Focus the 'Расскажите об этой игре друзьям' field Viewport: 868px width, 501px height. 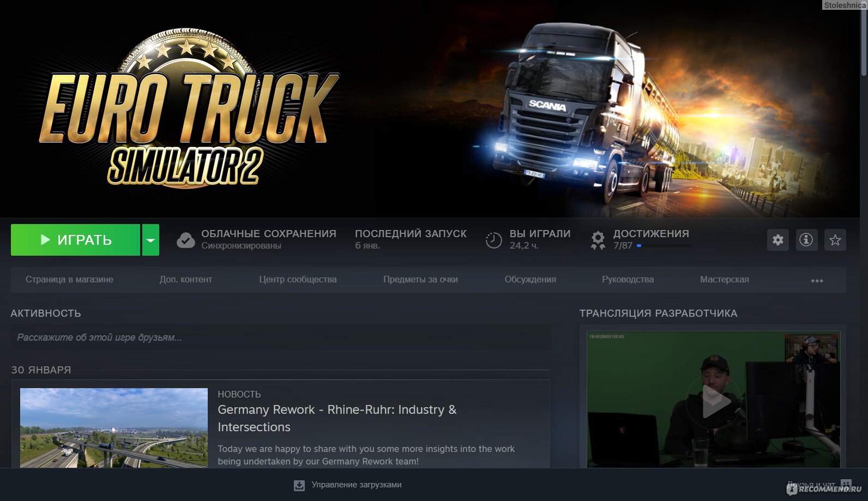click(281, 337)
